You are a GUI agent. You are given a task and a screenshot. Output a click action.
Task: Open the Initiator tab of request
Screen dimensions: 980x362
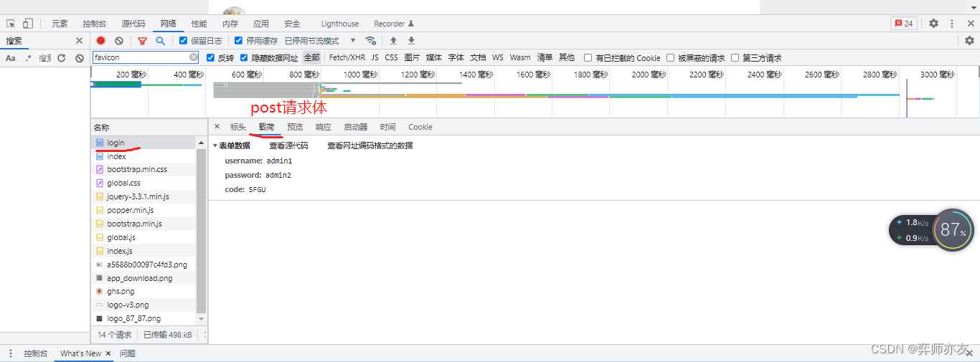point(356,127)
